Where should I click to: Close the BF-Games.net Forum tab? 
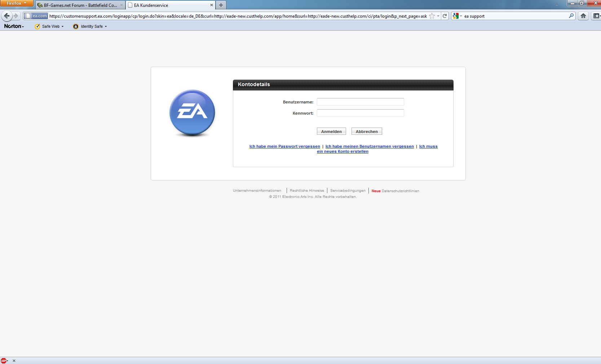121,5
